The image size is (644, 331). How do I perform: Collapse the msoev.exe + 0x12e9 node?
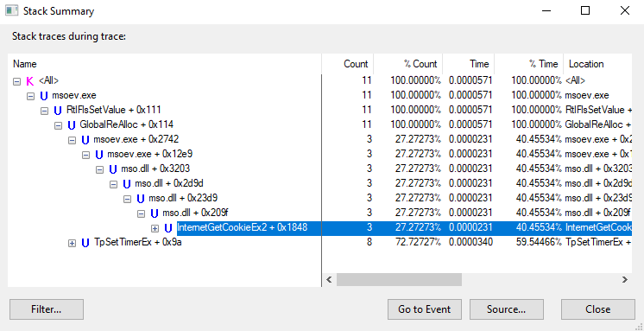(85, 155)
